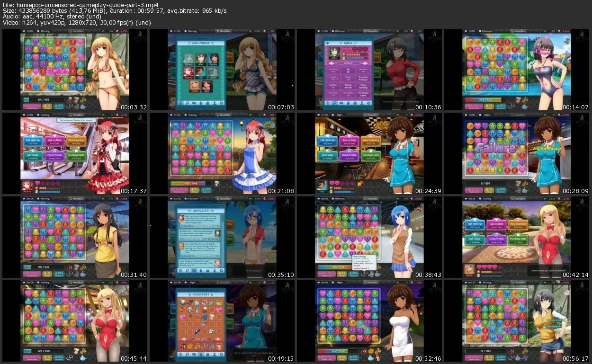Select Tiffany's portrait in Girl Finder
This screenshot has height=364, width=592.
189,59
